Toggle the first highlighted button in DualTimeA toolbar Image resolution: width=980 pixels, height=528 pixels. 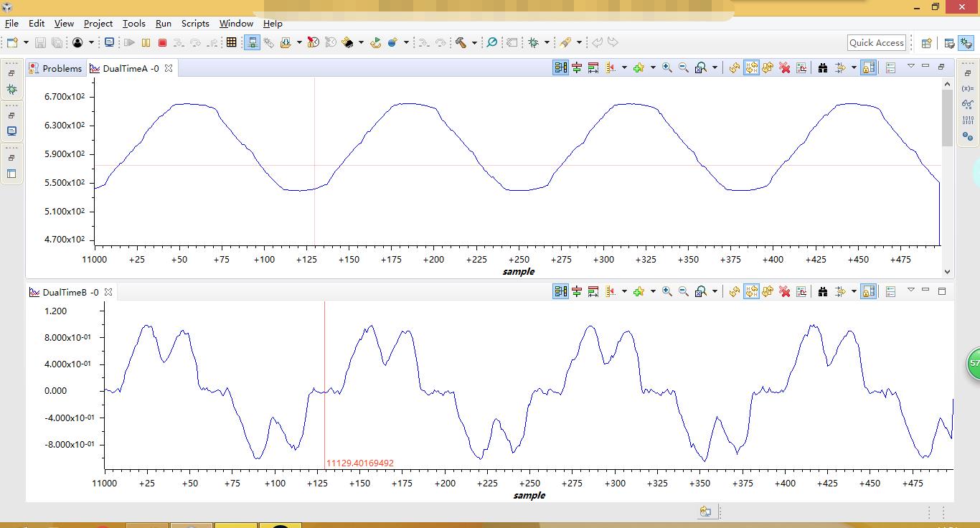point(560,67)
